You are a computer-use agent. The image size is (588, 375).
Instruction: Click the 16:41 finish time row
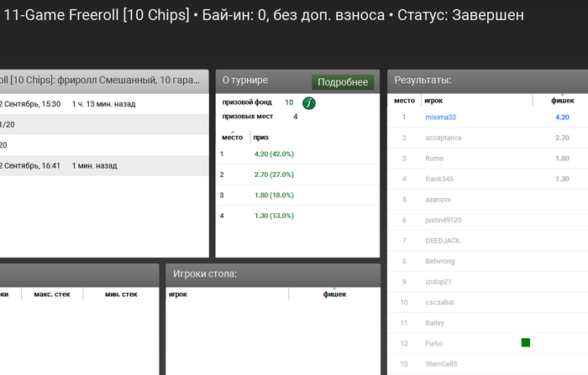[104, 165]
